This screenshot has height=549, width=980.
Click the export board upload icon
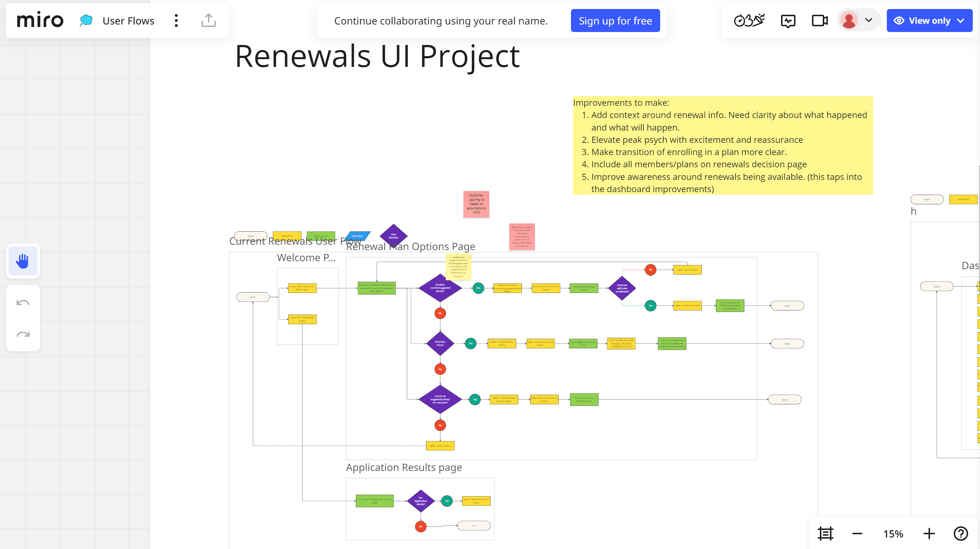click(x=208, y=21)
